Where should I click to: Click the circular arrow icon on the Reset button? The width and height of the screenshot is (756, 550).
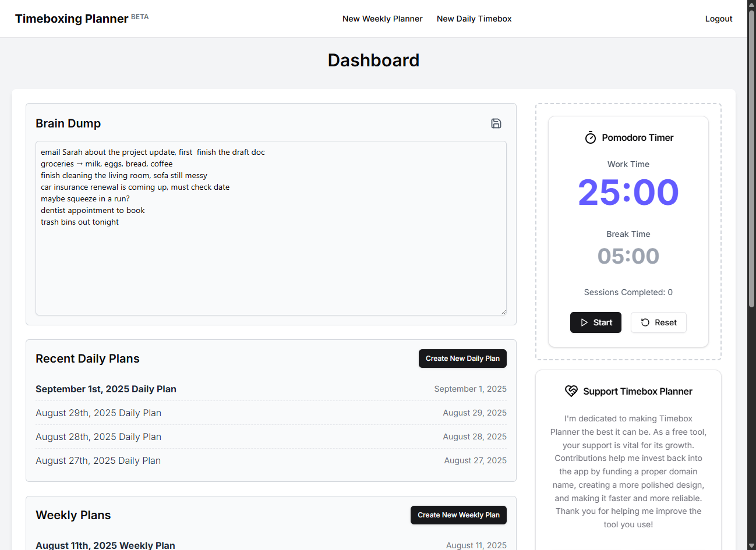click(x=645, y=322)
